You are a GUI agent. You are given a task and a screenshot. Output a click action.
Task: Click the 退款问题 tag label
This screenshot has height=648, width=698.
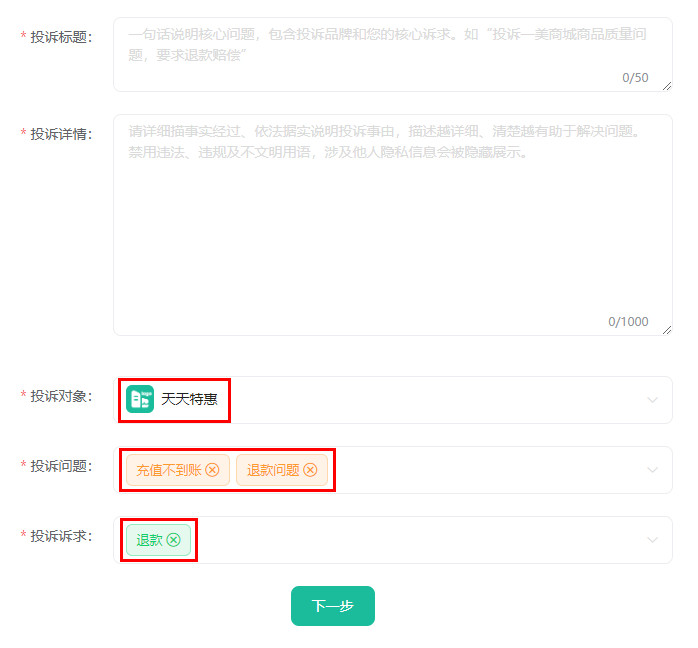273,470
